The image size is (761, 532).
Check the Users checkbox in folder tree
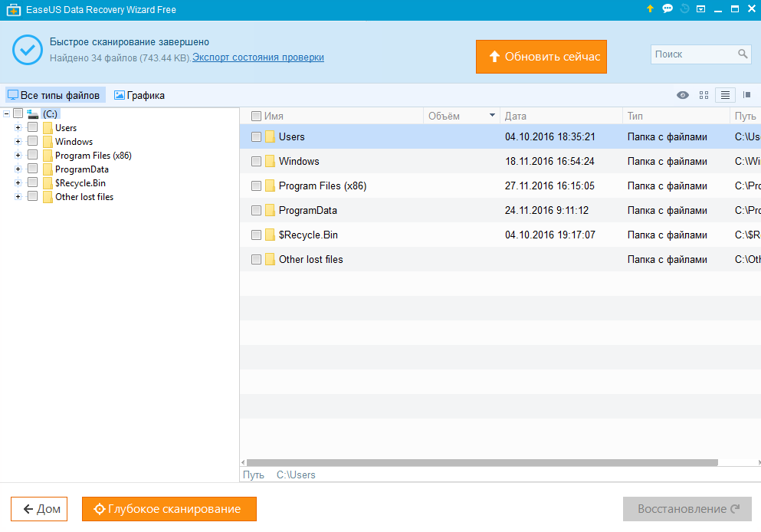(32, 127)
